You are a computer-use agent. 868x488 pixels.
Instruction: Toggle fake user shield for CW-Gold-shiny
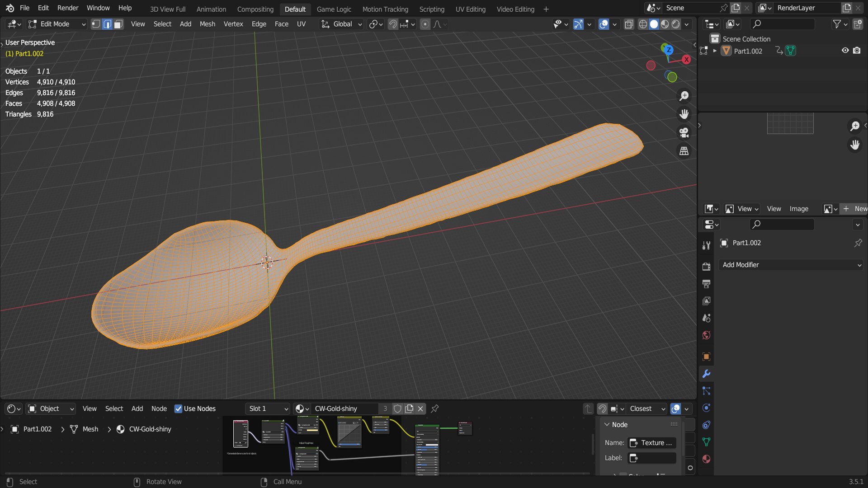(x=397, y=408)
